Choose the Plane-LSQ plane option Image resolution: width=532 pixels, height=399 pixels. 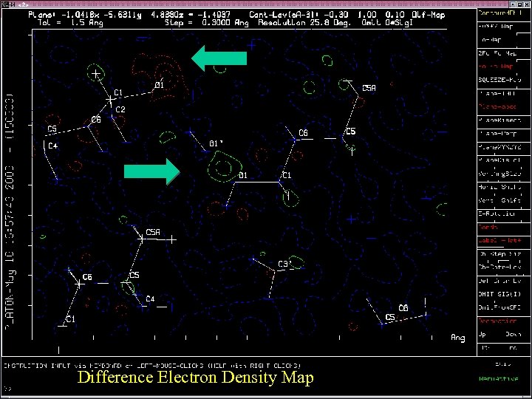click(497, 93)
